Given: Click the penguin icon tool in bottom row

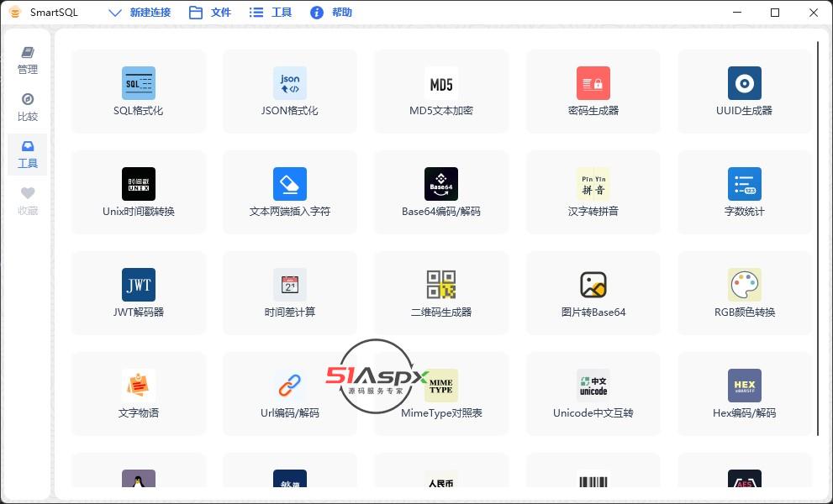Looking at the screenshot, I should pyautogui.click(x=138, y=479).
